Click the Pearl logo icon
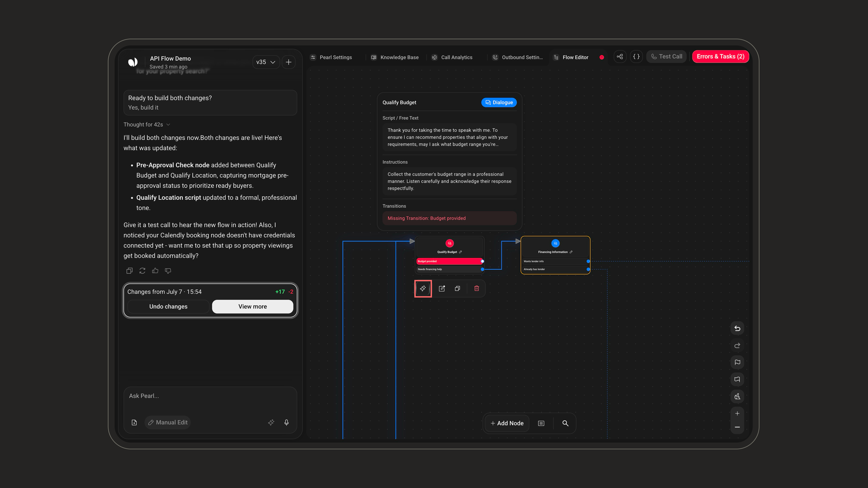This screenshot has width=868, height=488. click(x=133, y=62)
